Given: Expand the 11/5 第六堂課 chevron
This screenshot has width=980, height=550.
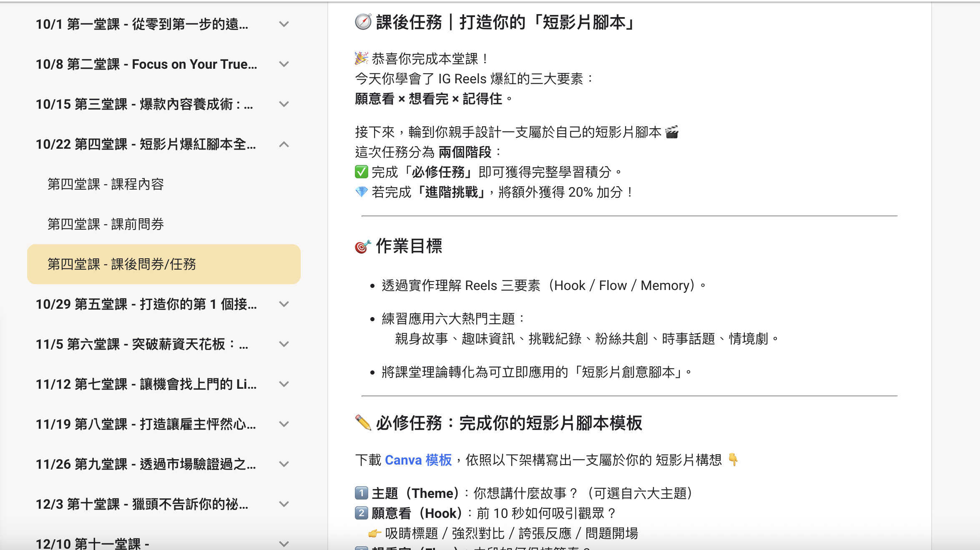Looking at the screenshot, I should (284, 344).
